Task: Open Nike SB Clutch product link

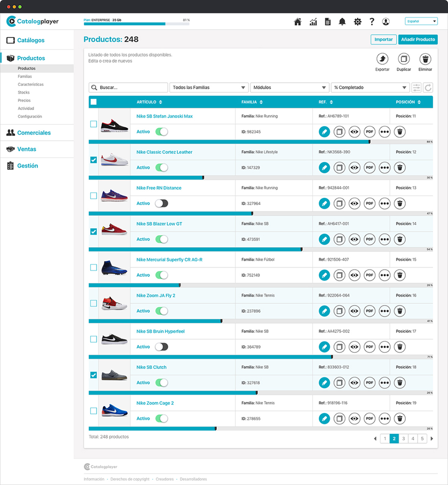Action: click(152, 367)
